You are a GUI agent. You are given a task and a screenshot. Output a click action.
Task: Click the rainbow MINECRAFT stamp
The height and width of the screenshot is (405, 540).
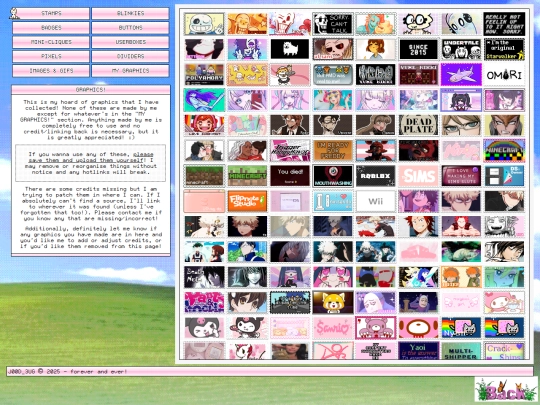[x=504, y=150]
